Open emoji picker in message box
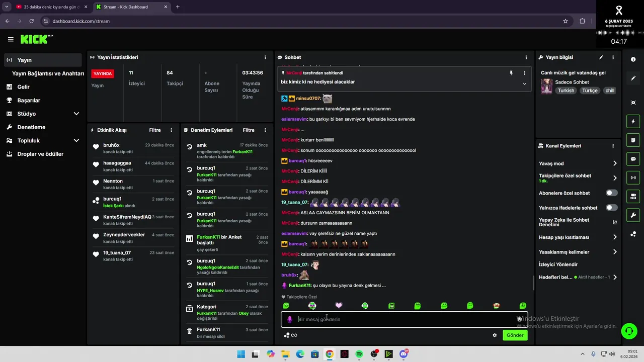The width and height of the screenshot is (644, 362). (x=520, y=319)
